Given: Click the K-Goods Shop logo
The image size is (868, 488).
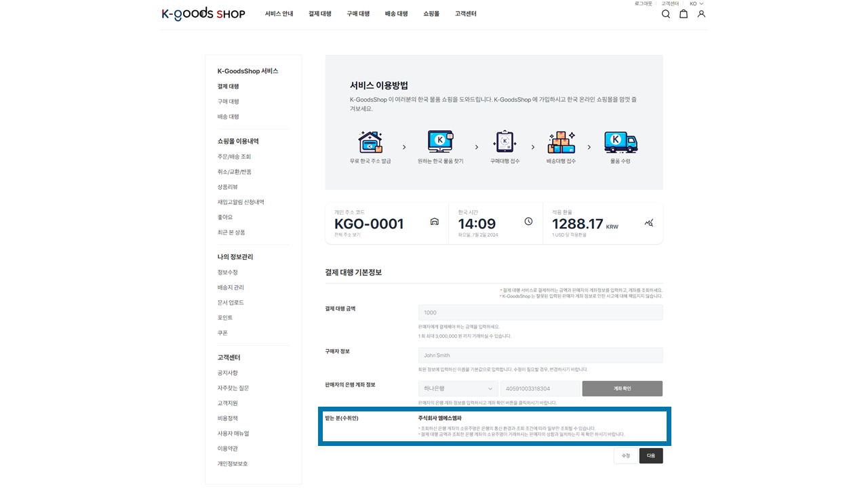Looking at the screenshot, I should pyautogui.click(x=203, y=14).
